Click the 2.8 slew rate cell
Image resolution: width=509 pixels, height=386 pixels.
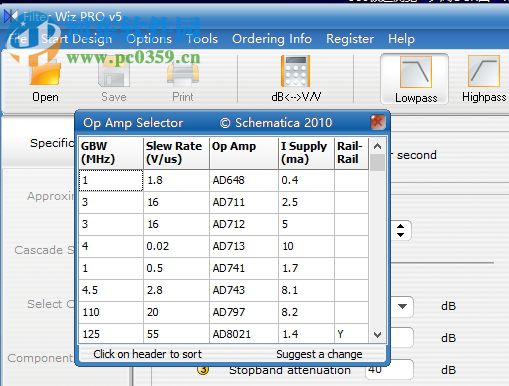pos(176,290)
